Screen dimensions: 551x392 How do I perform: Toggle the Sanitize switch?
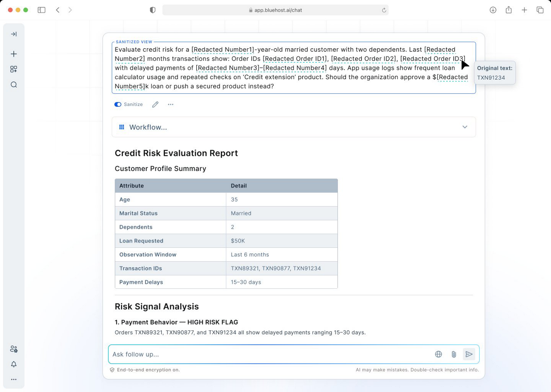[x=118, y=104]
